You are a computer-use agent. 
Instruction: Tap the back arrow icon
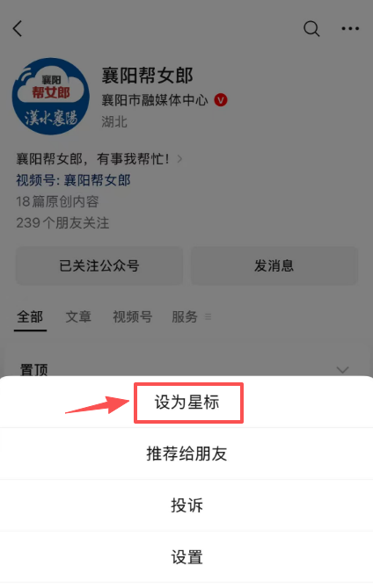pyautogui.click(x=18, y=28)
